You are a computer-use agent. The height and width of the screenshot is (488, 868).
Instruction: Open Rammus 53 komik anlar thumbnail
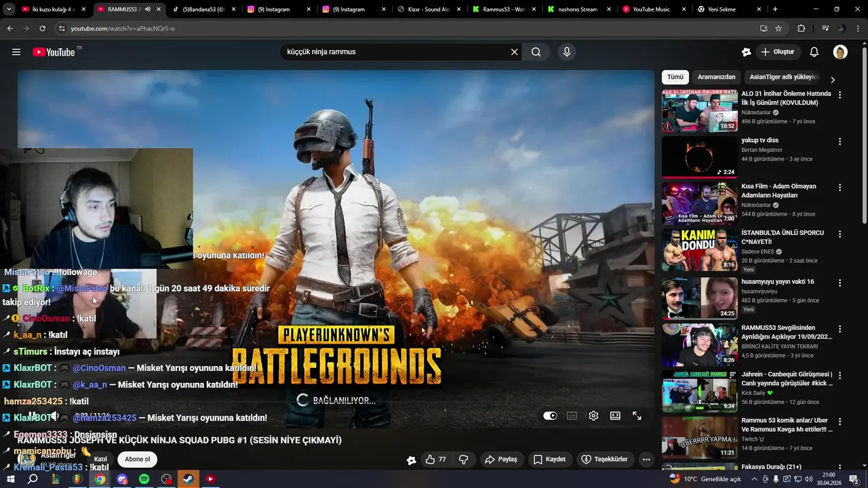pos(699,437)
